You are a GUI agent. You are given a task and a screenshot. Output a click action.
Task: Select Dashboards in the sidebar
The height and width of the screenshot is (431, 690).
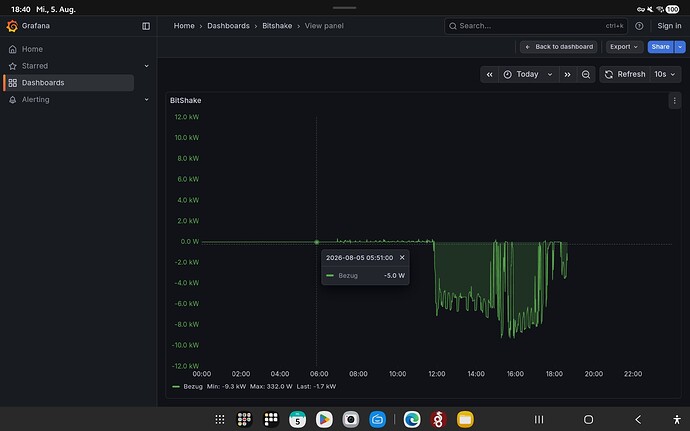[69, 83]
